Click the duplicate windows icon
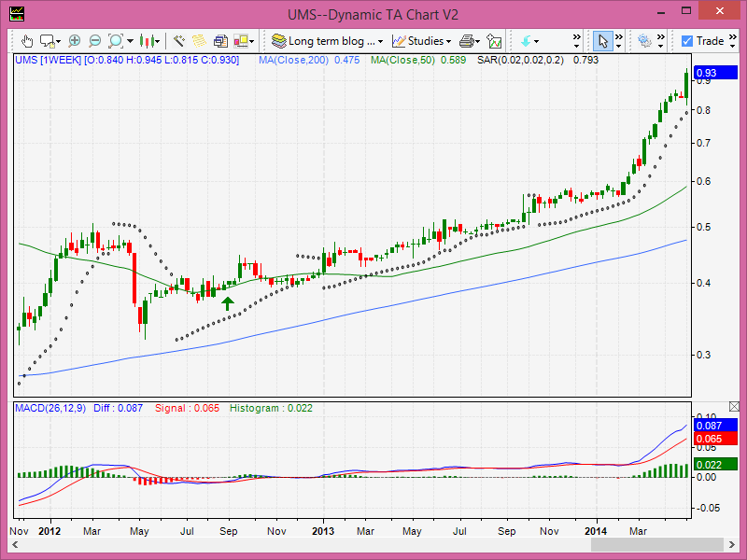The width and height of the screenshot is (747, 560). tap(220, 41)
